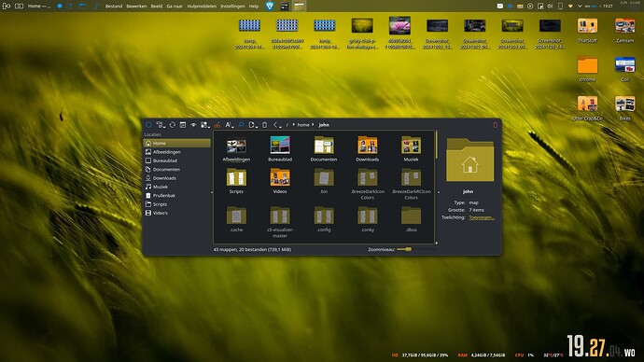
Task: Expand back history arrow next to back button
Action: 281,127
